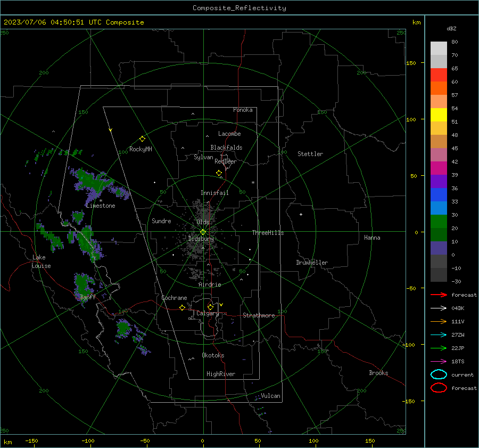This screenshot has width=479, height=448.
Task: Select the magenta swatch on dBZ scale
Action: point(439,168)
